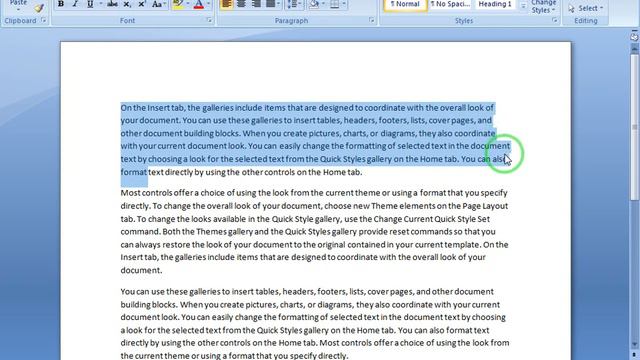This screenshot has height=360, width=640.
Task: Apply the Normal style
Action: point(405,4)
